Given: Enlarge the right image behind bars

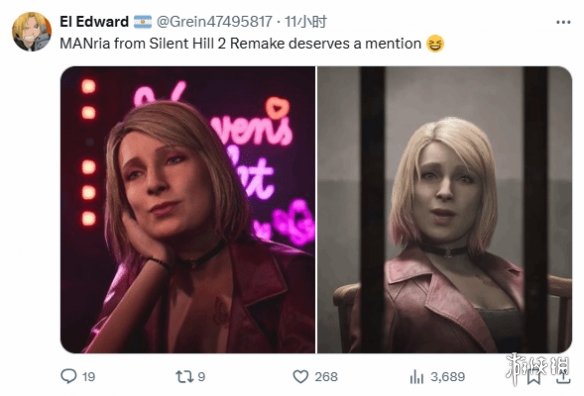Looking at the screenshot, I should pyautogui.click(x=444, y=209).
